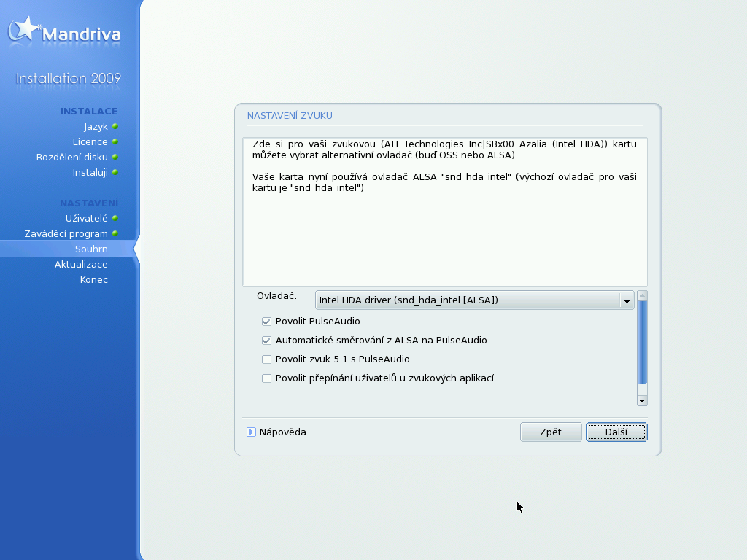
Task: Click the dropdown arrow of the driver combo box
Action: 627,300
